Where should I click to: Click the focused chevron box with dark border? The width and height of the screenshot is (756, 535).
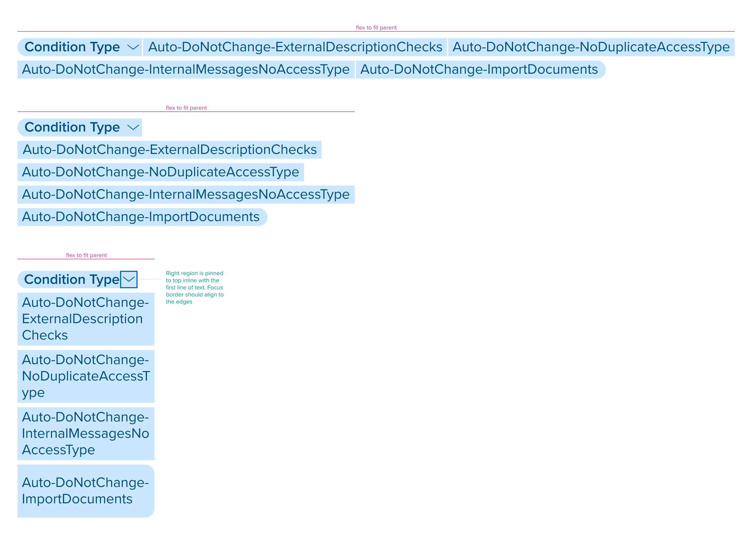coord(129,279)
